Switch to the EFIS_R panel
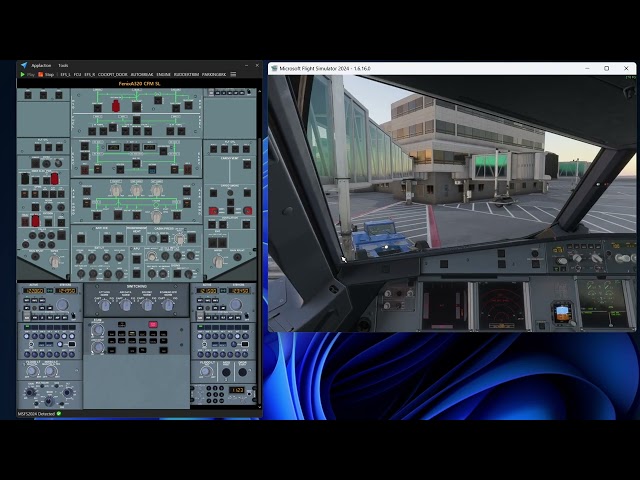The image size is (640, 480). pos(90,75)
